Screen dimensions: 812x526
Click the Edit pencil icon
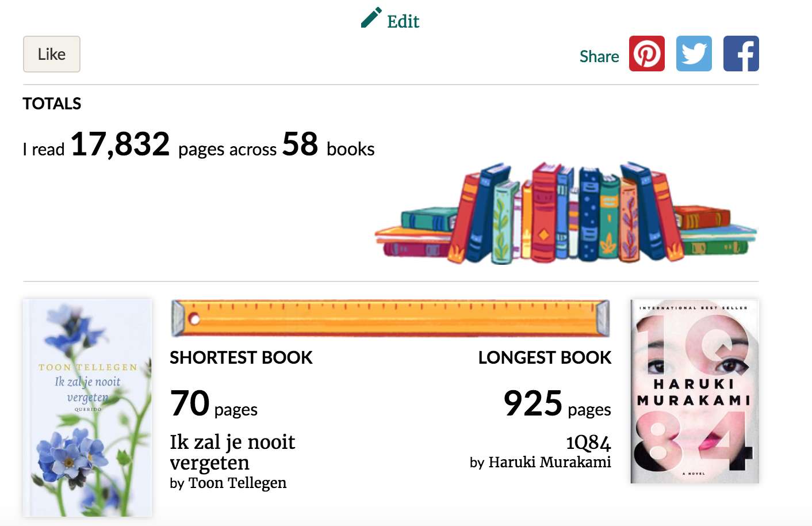[371, 18]
